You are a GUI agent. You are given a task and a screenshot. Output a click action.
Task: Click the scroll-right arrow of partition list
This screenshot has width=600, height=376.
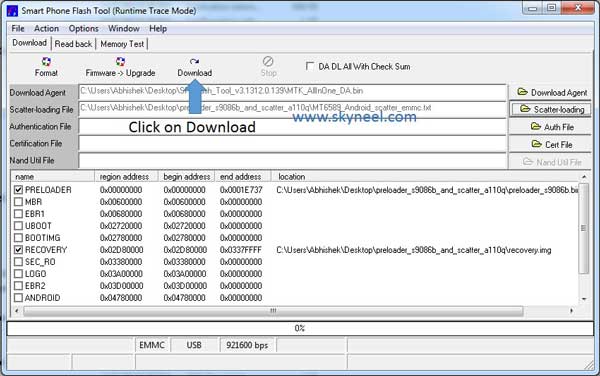[x=571, y=311]
